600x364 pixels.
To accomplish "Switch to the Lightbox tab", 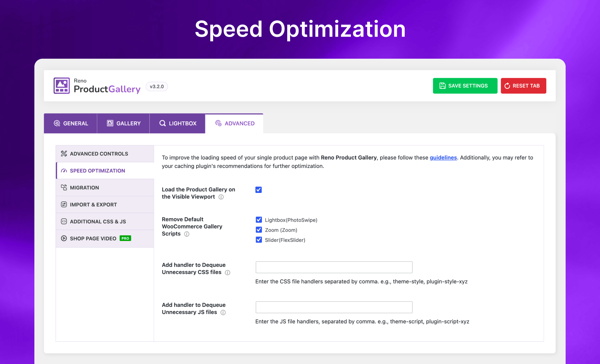I will [177, 123].
